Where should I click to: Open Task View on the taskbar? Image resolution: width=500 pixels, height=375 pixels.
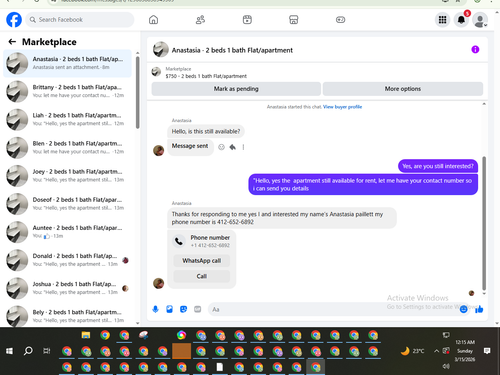47,351
